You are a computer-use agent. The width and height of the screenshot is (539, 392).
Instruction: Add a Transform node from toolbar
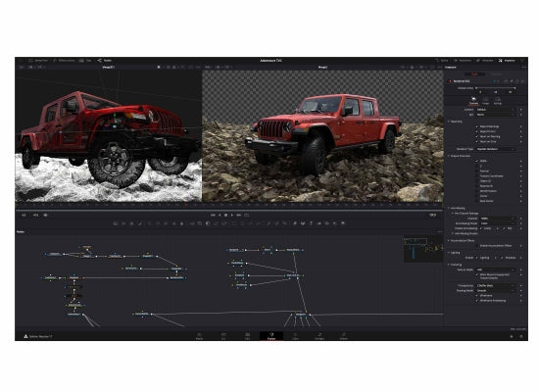pos(223,223)
